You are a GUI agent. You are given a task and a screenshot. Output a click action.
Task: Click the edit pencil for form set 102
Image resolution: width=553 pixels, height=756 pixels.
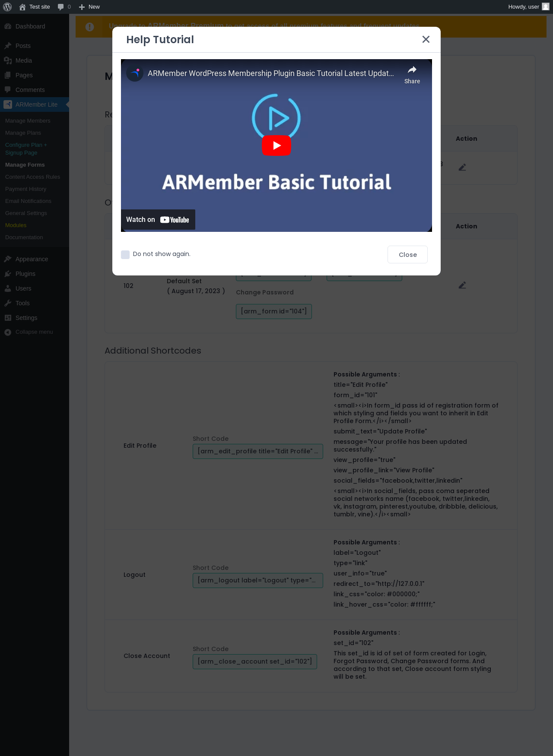[x=462, y=285]
